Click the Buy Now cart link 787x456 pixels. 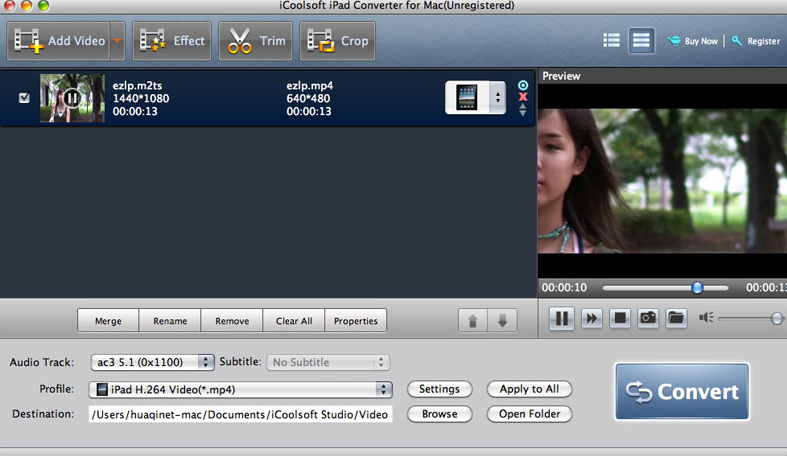coord(693,41)
